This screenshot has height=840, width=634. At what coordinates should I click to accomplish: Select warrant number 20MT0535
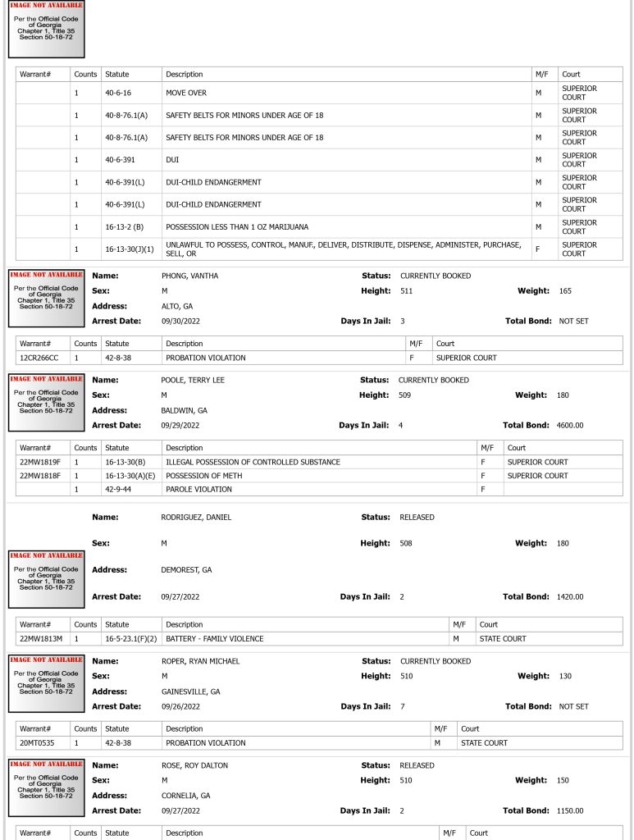(x=37, y=743)
